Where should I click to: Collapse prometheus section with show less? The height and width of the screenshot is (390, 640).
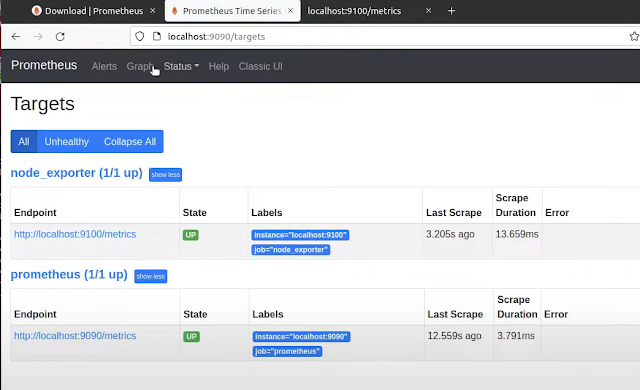pyautogui.click(x=151, y=276)
